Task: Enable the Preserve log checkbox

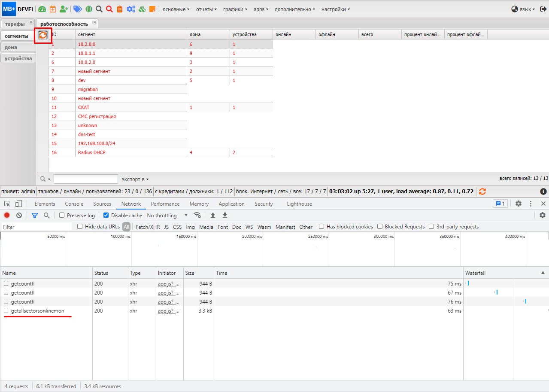Action: (x=62, y=215)
